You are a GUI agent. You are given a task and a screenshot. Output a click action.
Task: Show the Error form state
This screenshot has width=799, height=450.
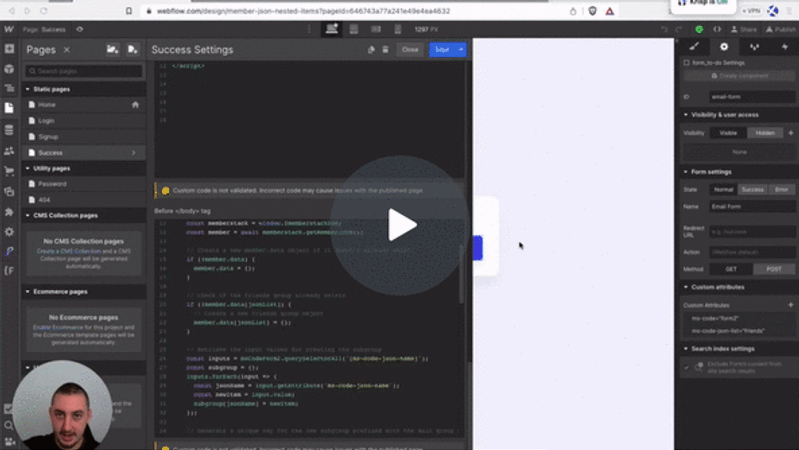[781, 190]
